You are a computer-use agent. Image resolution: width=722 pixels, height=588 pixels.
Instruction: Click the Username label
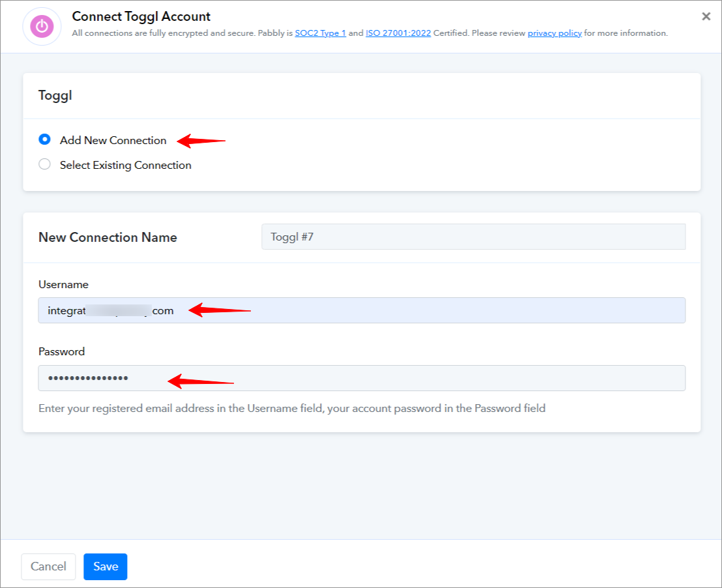click(x=63, y=284)
